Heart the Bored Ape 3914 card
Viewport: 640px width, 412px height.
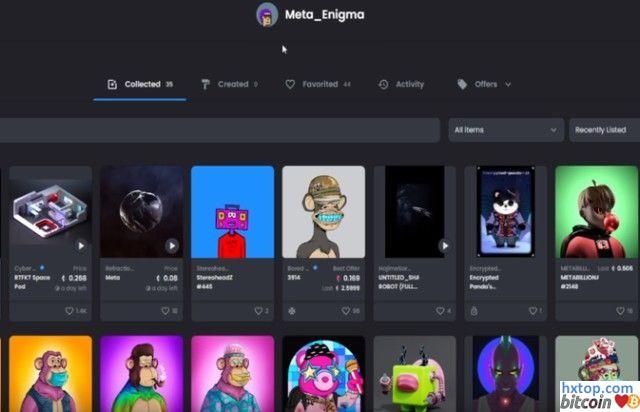(x=345, y=311)
